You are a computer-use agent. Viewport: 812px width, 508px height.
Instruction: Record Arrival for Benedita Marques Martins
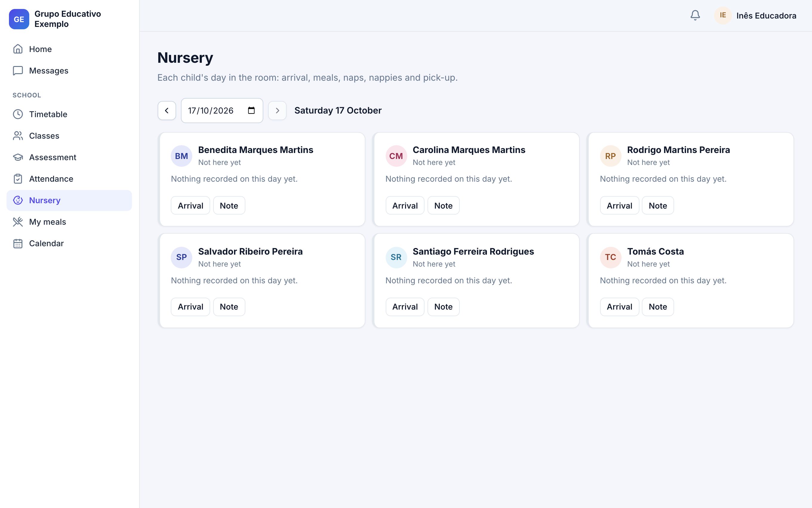coord(190,205)
